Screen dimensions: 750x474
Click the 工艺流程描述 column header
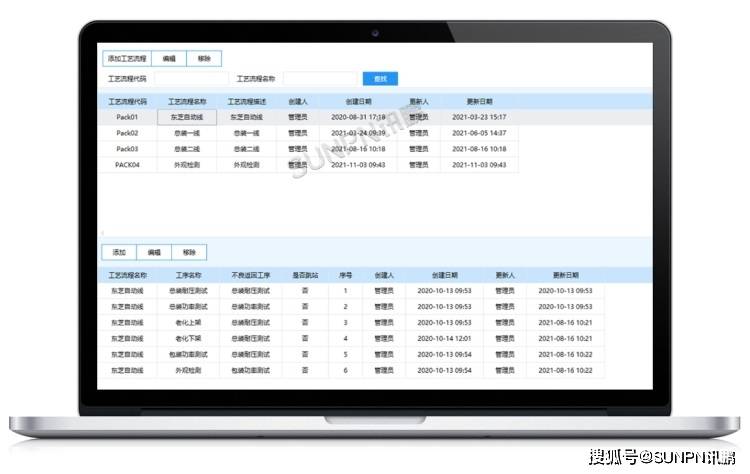(247, 101)
